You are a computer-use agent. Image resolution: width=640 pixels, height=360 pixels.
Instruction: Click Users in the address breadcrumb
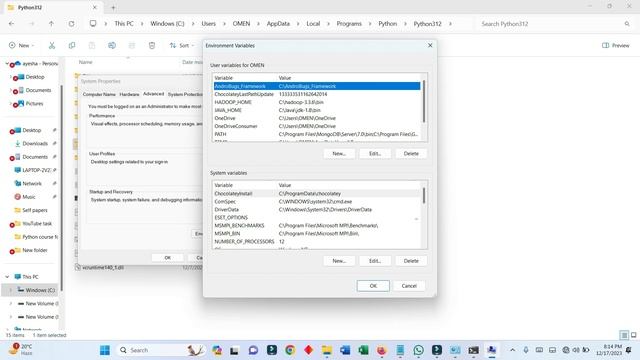[209, 24]
